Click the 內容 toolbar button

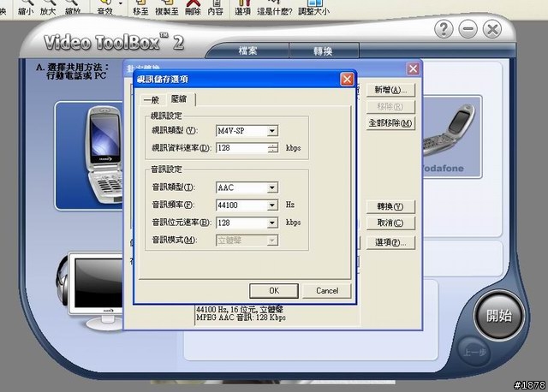tap(215, 8)
